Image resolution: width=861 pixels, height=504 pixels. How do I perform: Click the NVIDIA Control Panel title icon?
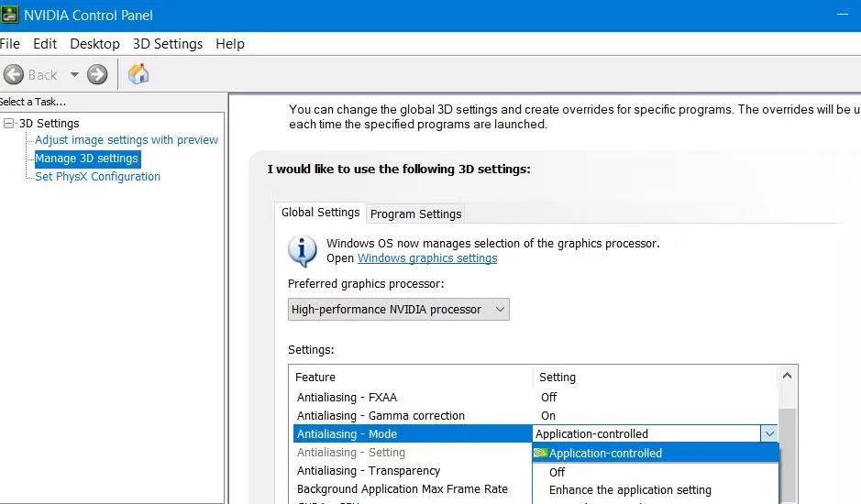[x=9, y=15]
